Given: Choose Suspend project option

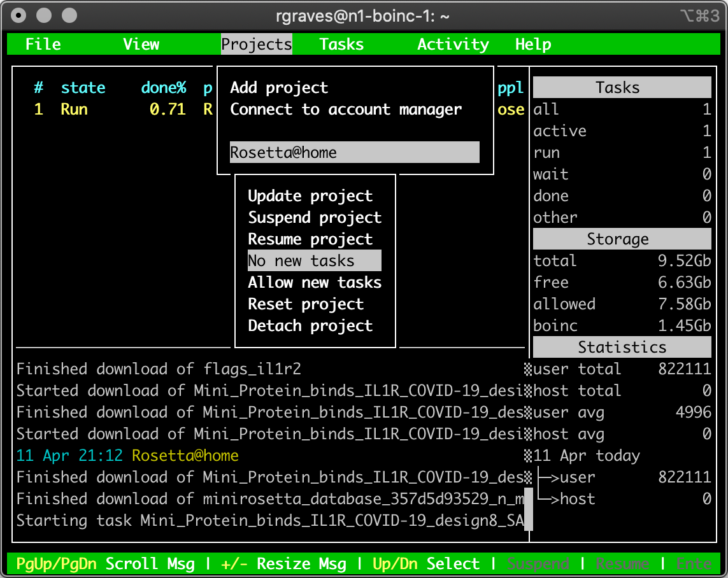Looking at the screenshot, I should pos(315,218).
